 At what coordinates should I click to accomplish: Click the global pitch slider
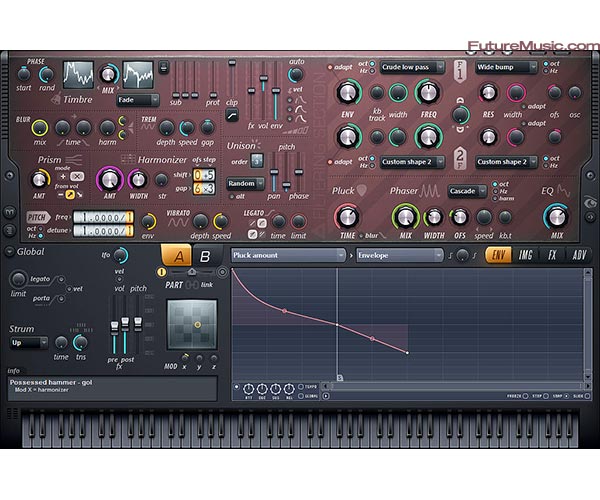pyautogui.click(x=138, y=324)
